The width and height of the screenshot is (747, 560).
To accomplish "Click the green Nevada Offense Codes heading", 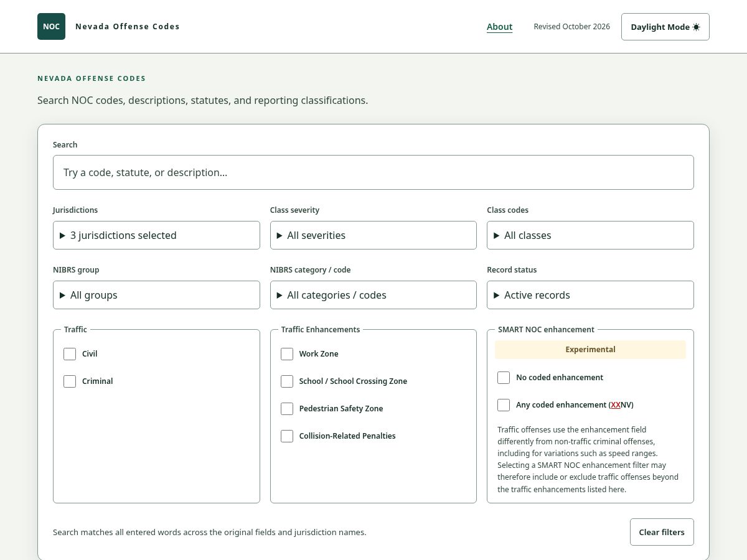I will pyautogui.click(x=92, y=78).
